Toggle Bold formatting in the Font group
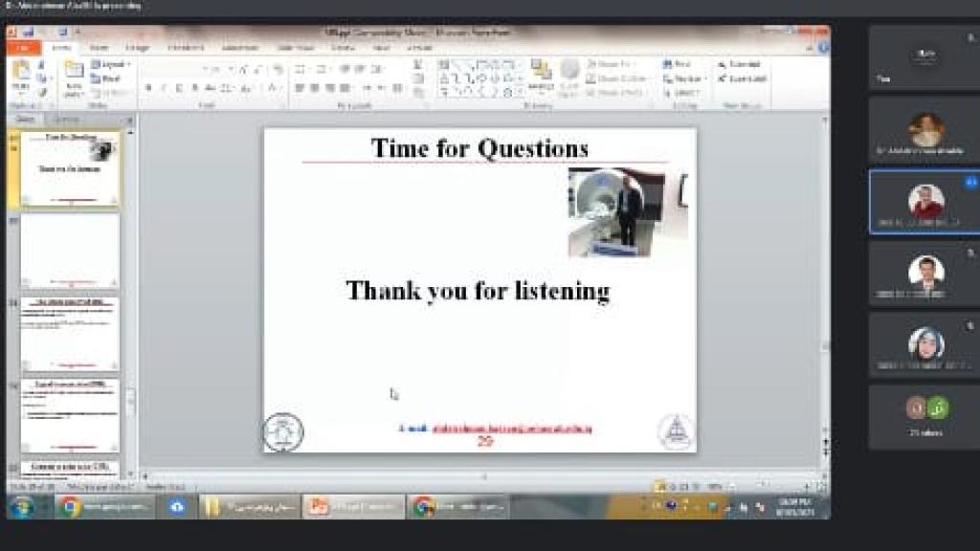The width and height of the screenshot is (980, 551). click(x=148, y=88)
